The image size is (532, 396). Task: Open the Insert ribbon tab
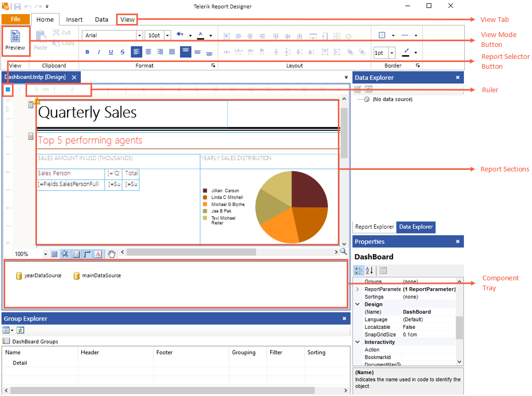point(74,20)
